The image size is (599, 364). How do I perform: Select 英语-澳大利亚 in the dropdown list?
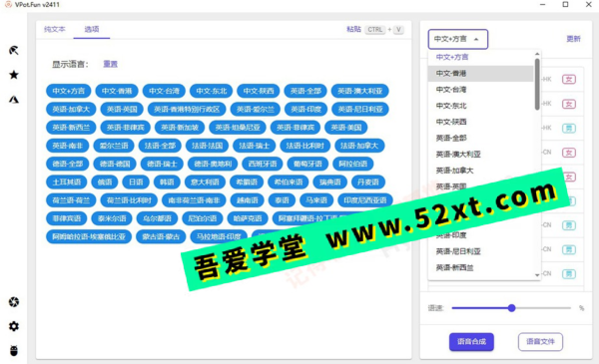click(480, 155)
